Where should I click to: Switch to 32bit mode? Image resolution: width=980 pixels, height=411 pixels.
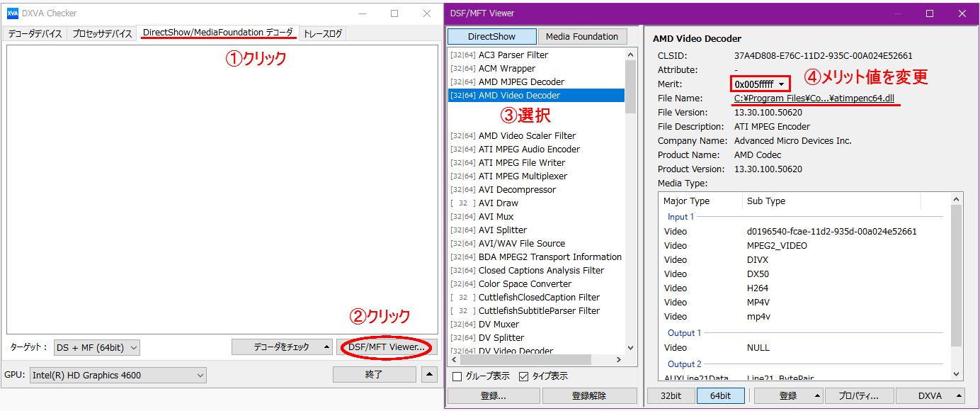670,396
